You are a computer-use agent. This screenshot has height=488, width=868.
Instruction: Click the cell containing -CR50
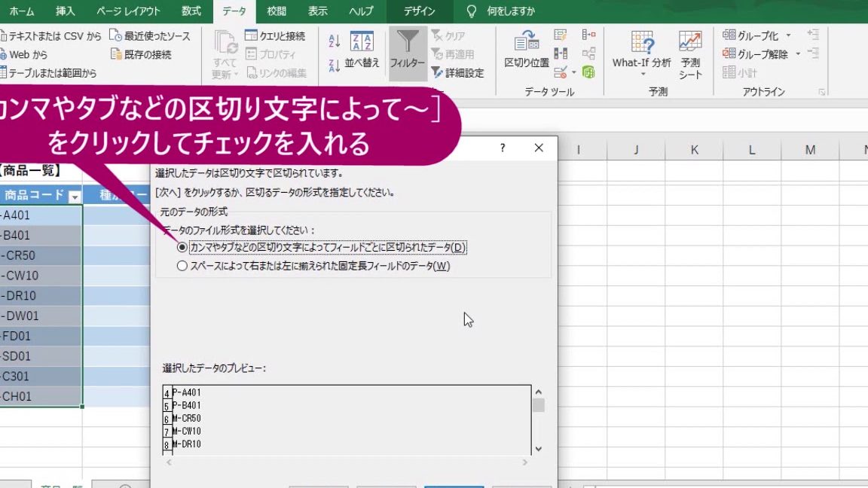41,255
